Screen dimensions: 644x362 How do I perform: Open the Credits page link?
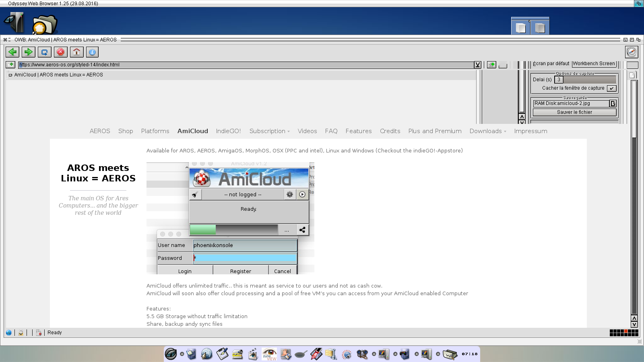[390, 131]
